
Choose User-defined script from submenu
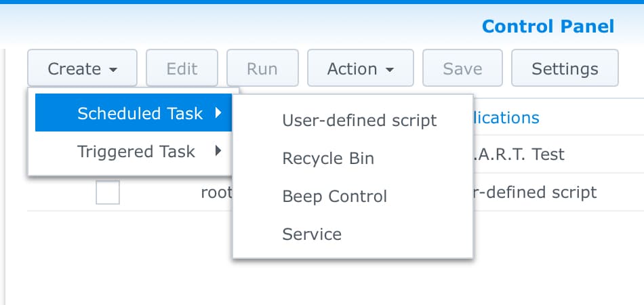353,120
